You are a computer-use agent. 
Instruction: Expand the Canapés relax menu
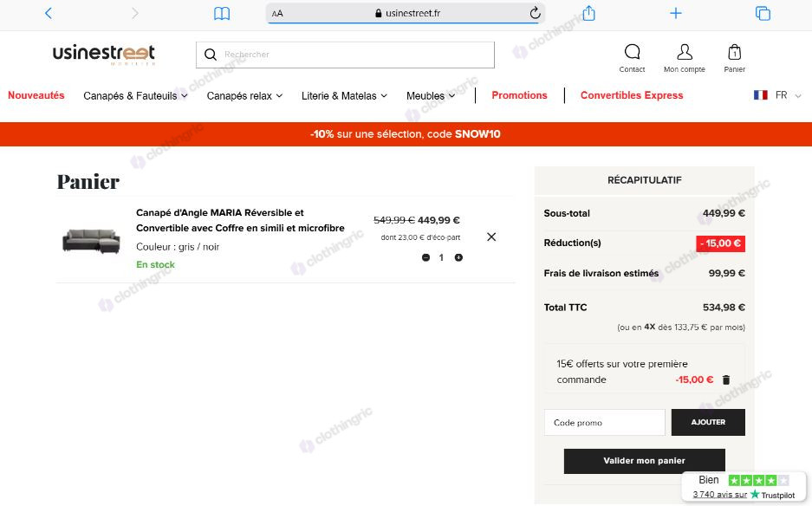coord(244,96)
